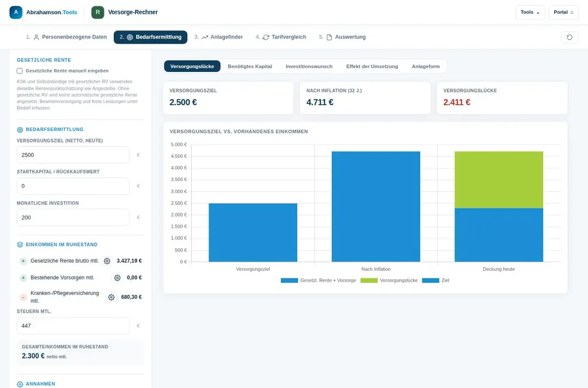Click the layers icon beside Einkommen im Ruhestand

coord(20,245)
